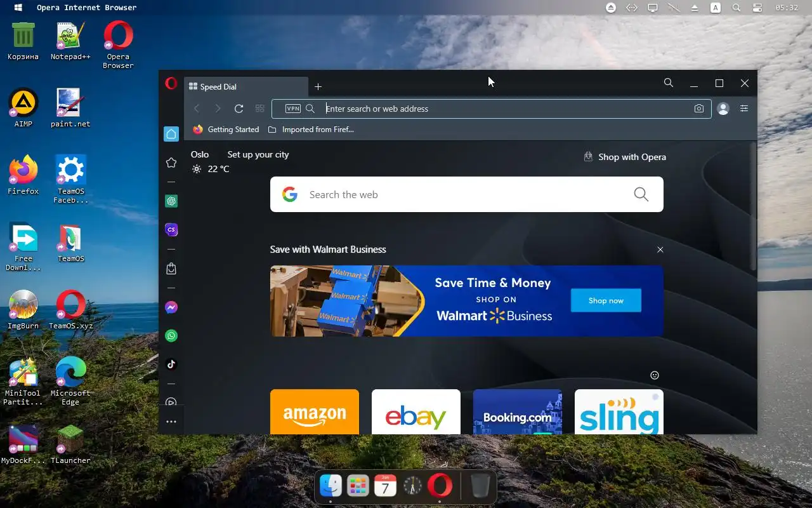Open the eBay speed dial tile

tap(416, 411)
